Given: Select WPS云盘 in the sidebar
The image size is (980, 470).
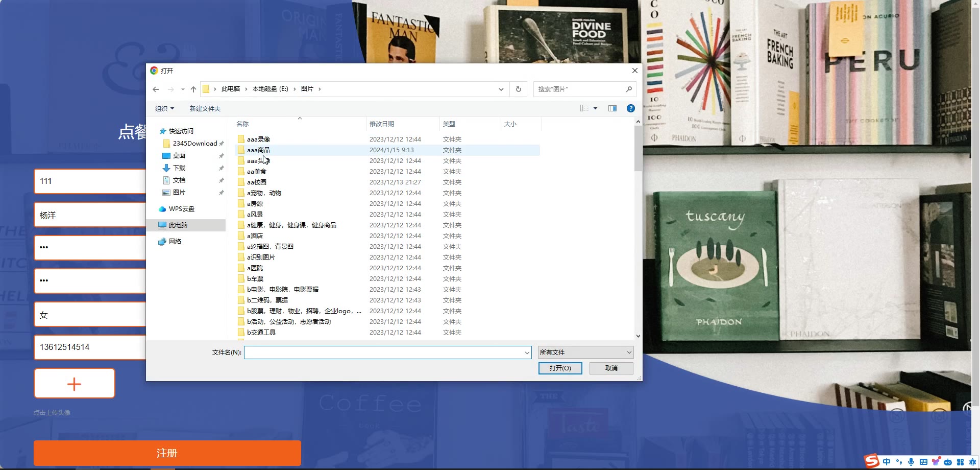Looking at the screenshot, I should pos(181,209).
